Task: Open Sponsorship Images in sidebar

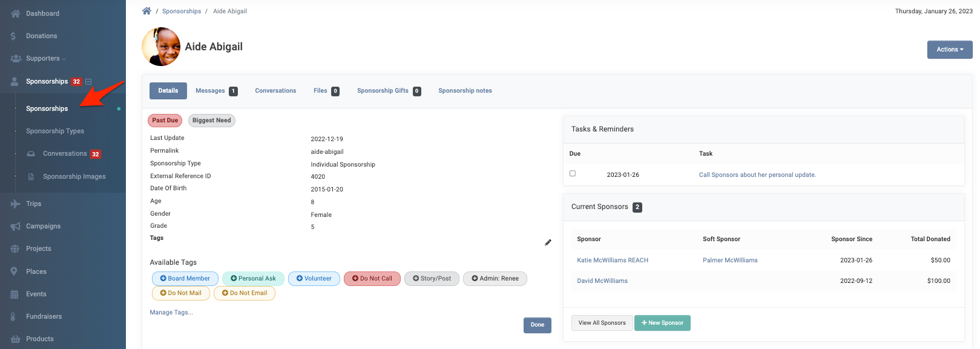Action: 74,176
